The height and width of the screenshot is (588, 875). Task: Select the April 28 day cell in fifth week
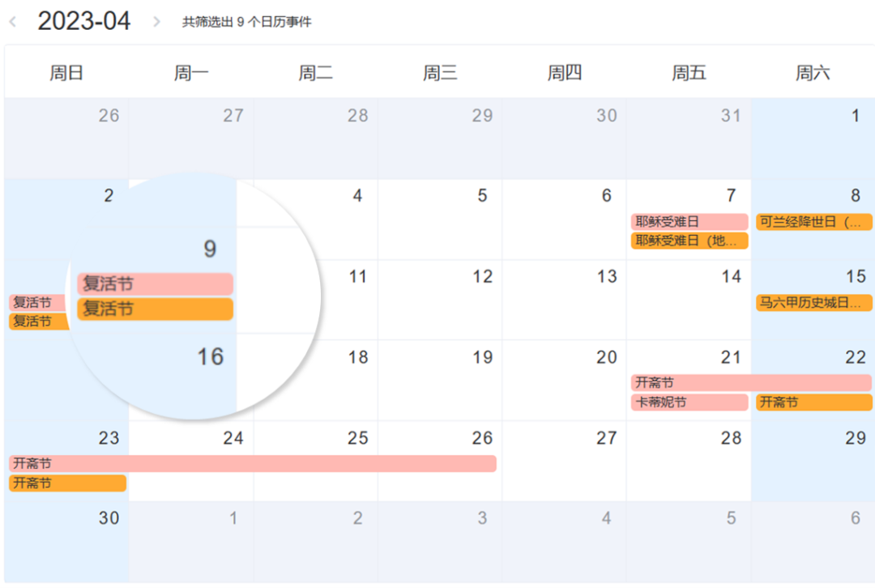tap(689, 462)
